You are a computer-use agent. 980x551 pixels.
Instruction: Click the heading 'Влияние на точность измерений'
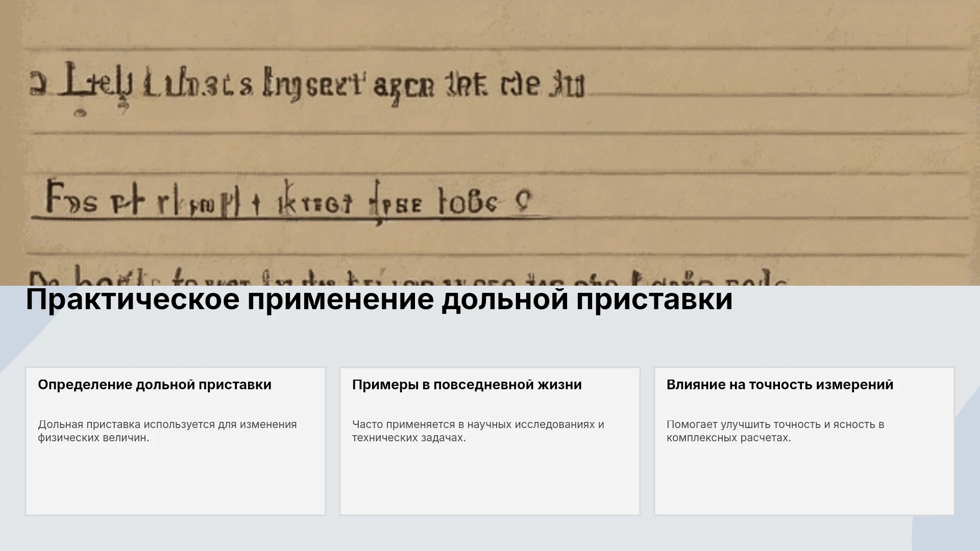coord(780,385)
